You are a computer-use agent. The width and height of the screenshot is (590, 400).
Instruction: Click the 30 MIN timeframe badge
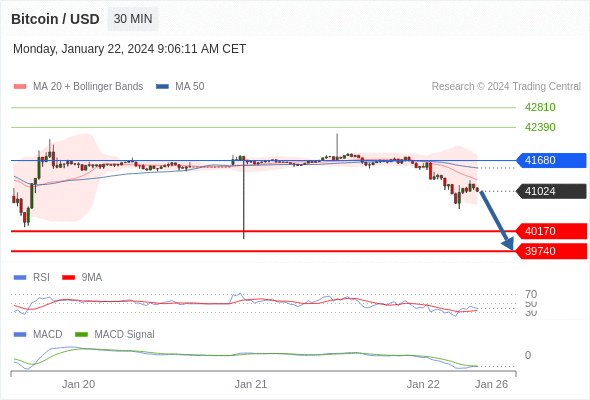tap(133, 19)
